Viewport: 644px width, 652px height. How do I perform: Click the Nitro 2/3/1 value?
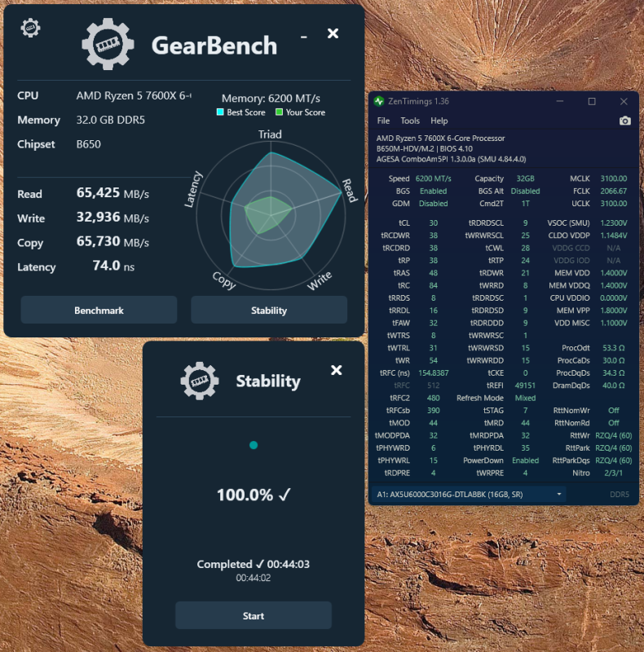613,473
